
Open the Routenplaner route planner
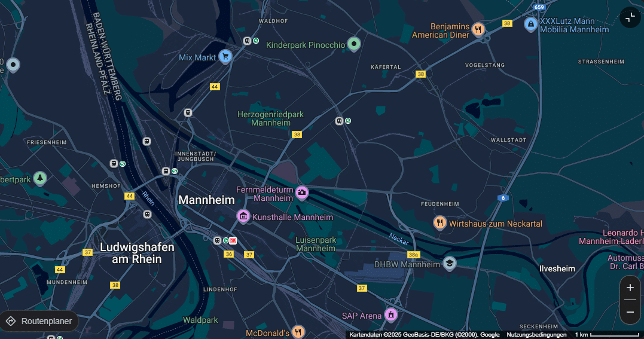click(39, 321)
